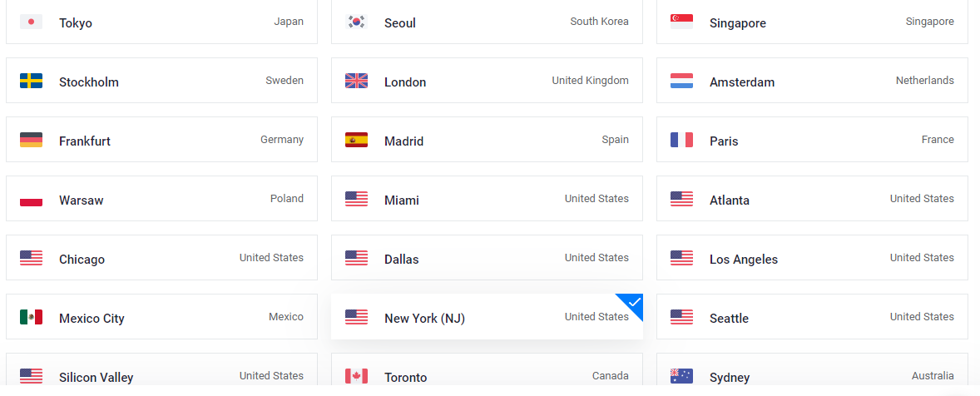
Task: Choose the Miami location card
Action: [487, 199]
